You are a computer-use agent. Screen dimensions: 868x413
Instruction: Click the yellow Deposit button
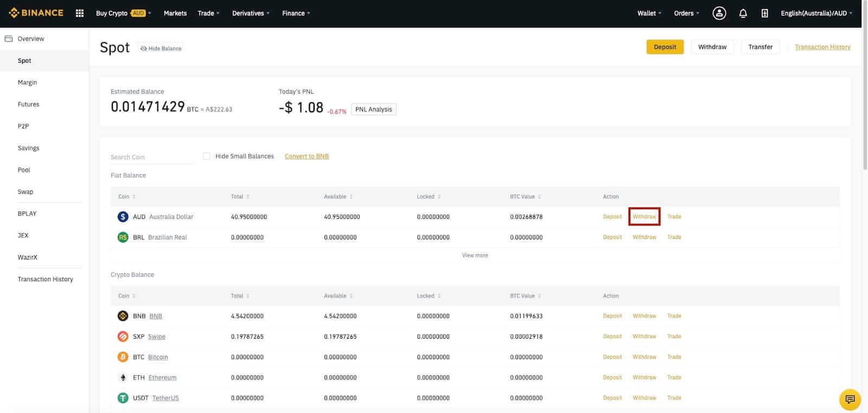665,47
